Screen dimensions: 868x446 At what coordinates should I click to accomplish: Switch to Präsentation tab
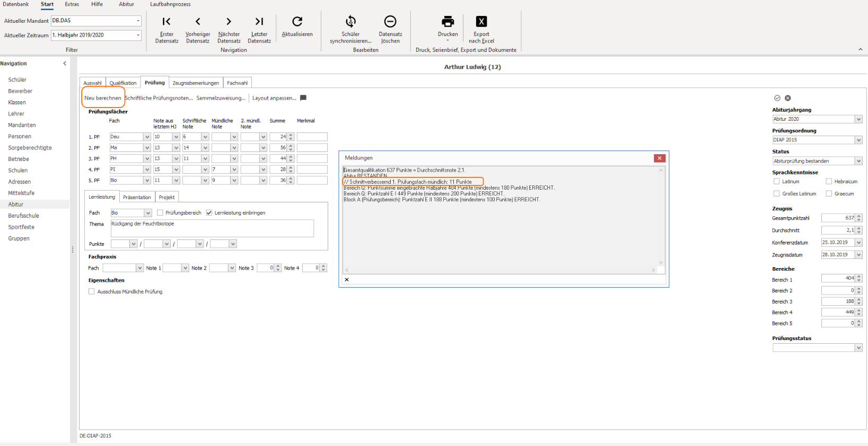click(137, 197)
